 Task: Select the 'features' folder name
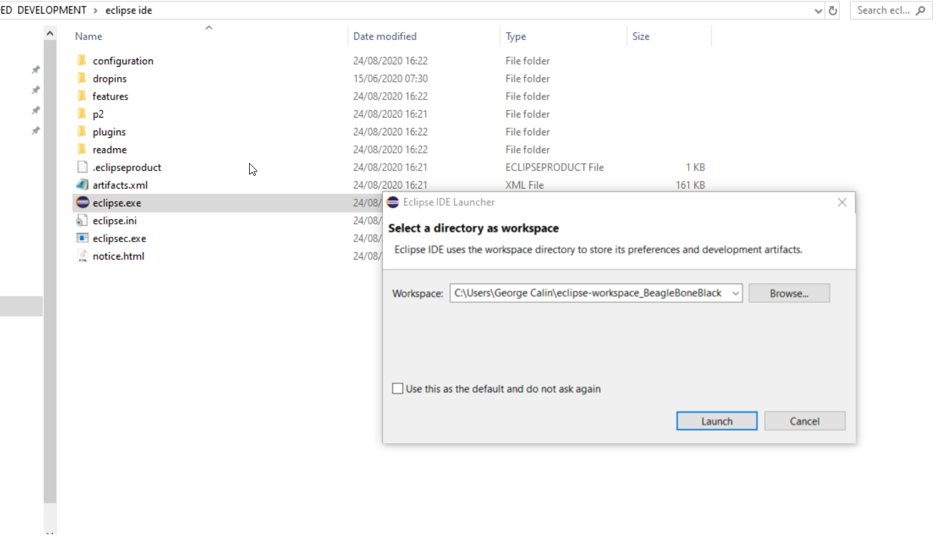tap(110, 96)
